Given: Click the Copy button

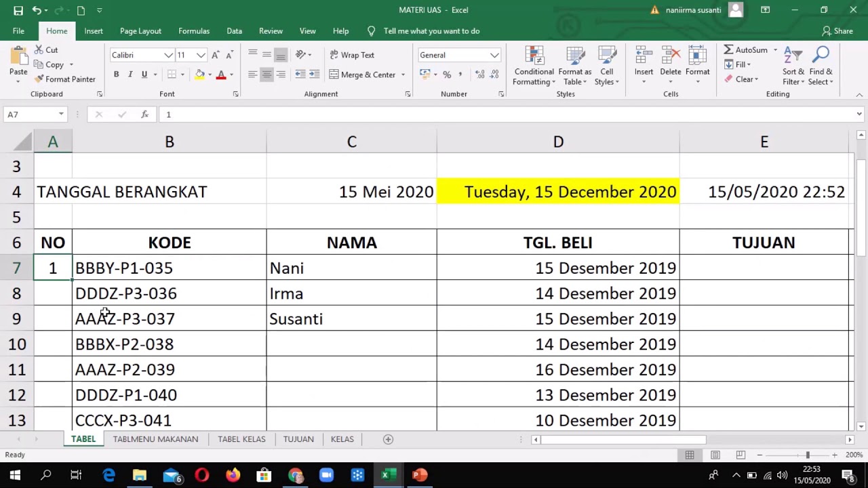Looking at the screenshot, I should (x=49, y=65).
